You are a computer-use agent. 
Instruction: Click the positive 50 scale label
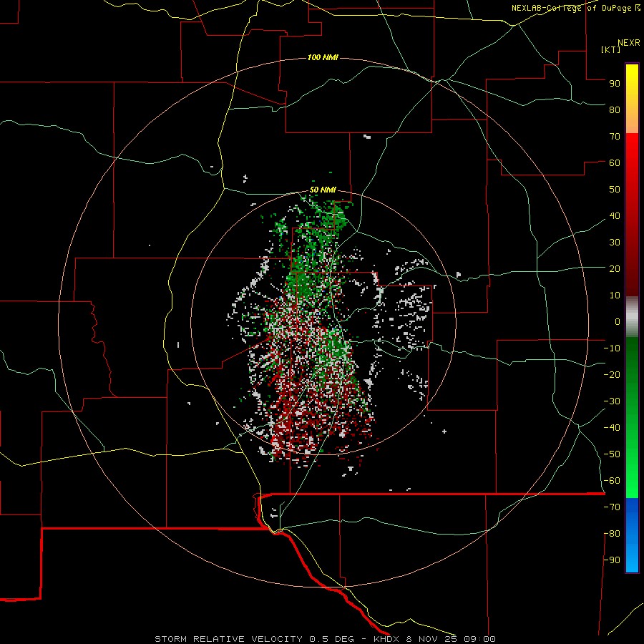[615, 190]
